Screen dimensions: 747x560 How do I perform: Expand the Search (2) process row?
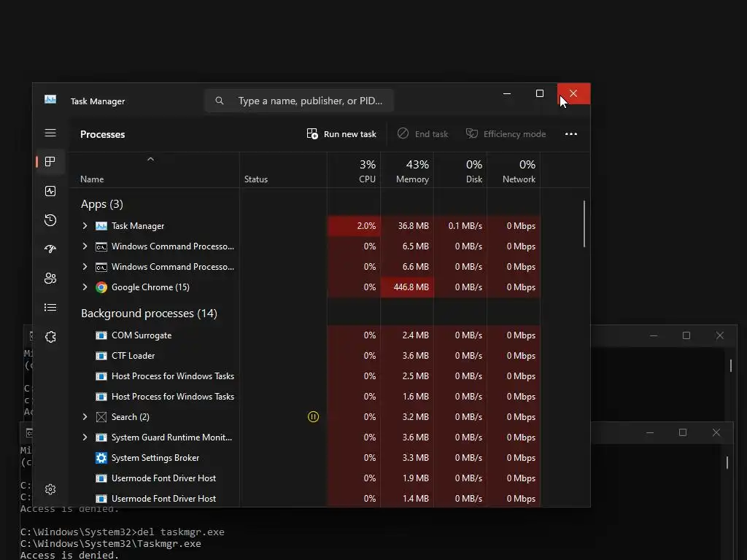tap(85, 416)
